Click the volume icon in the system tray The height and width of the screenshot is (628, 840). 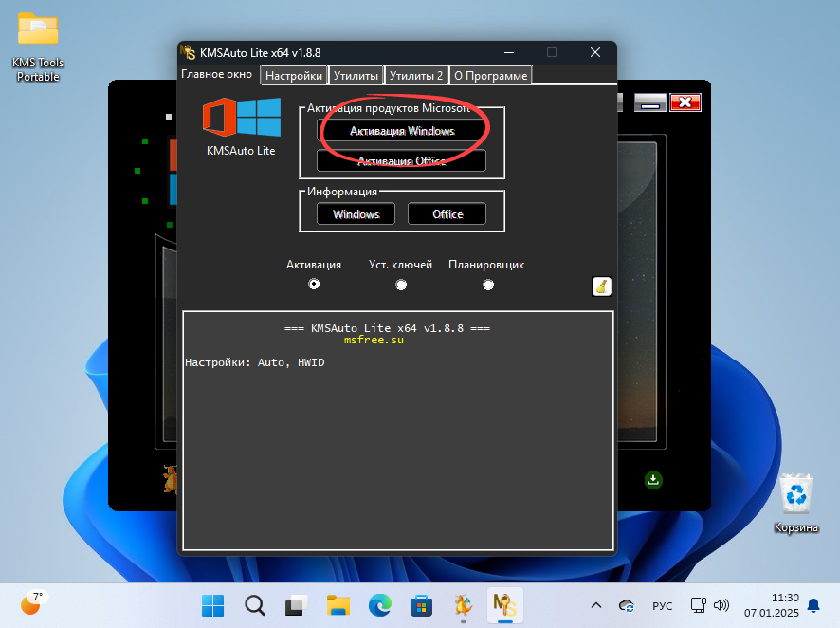[722, 605]
